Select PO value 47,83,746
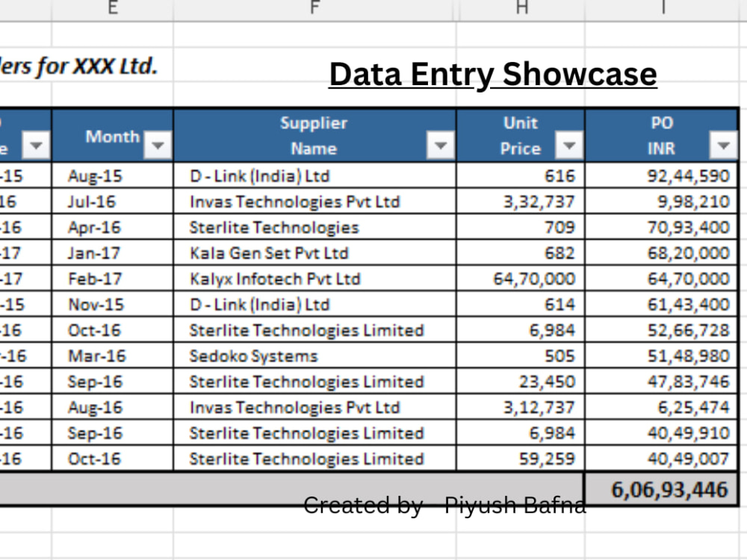Viewport: 747px width, 560px height. 662,382
